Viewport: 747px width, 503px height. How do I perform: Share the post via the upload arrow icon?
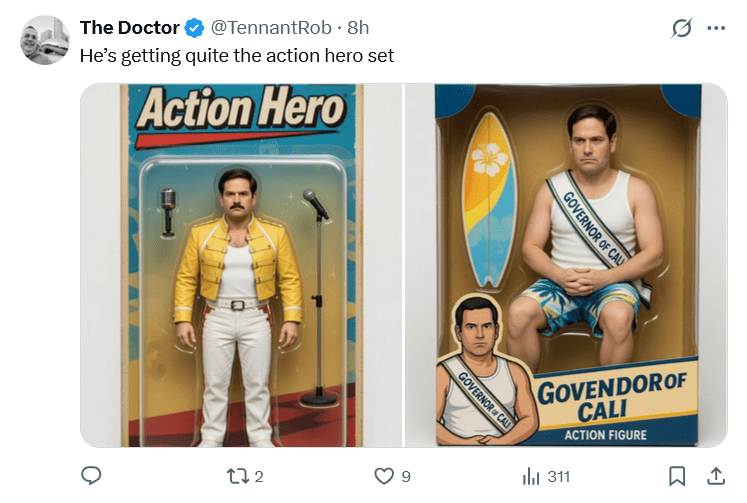(716, 476)
